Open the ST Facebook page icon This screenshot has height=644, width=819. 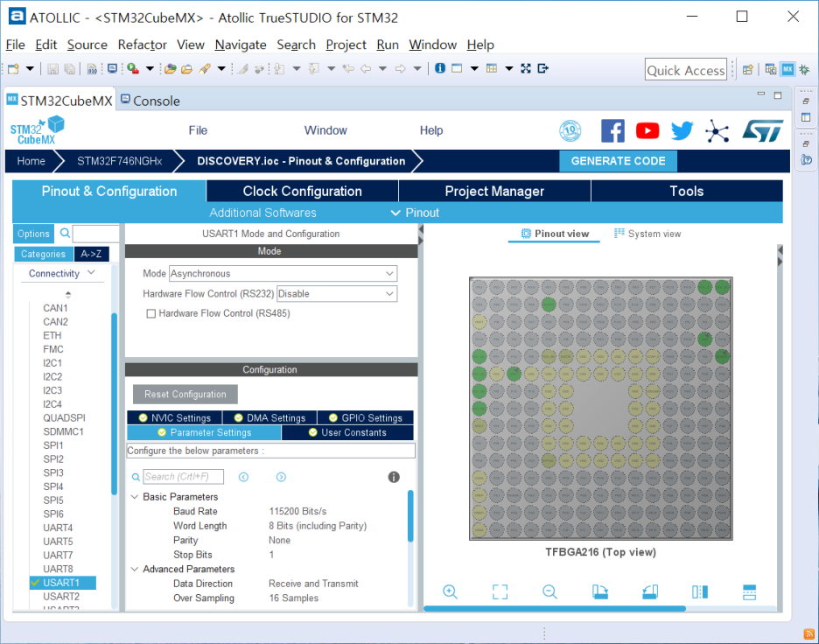point(612,130)
